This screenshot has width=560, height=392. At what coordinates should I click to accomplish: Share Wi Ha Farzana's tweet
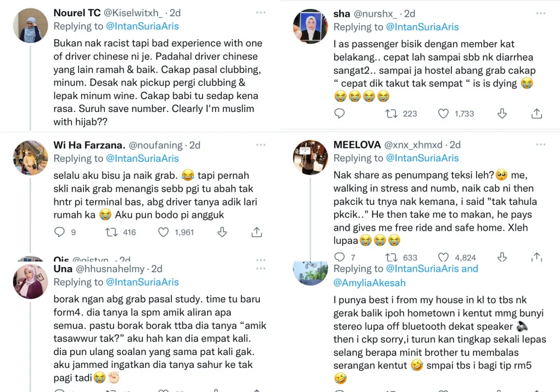[x=256, y=232]
